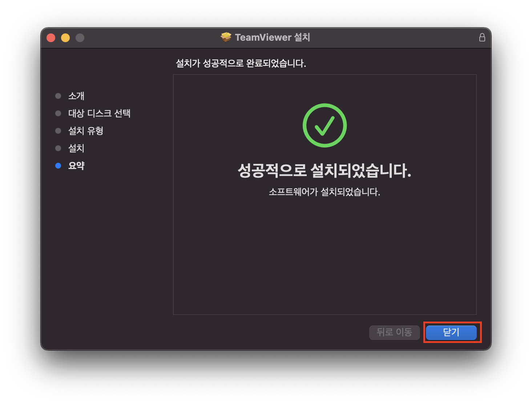Click the gray dot beside 소개

tap(59, 96)
